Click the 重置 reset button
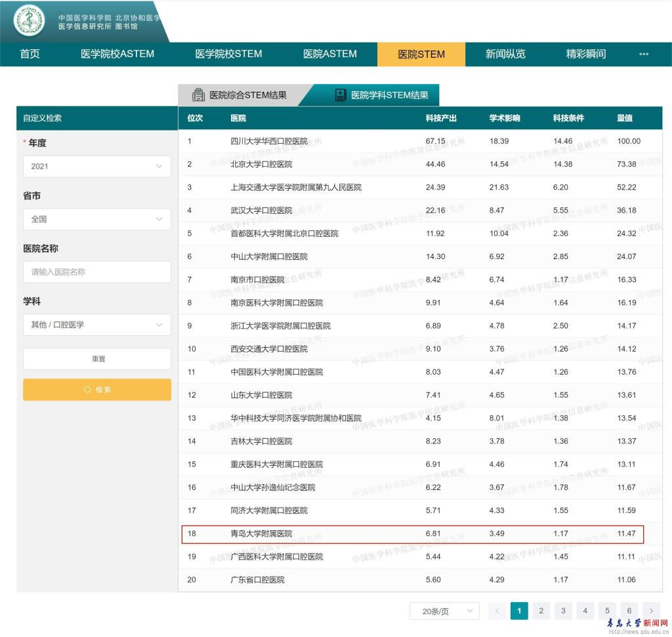The height and width of the screenshot is (637, 672). click(97, 359)
